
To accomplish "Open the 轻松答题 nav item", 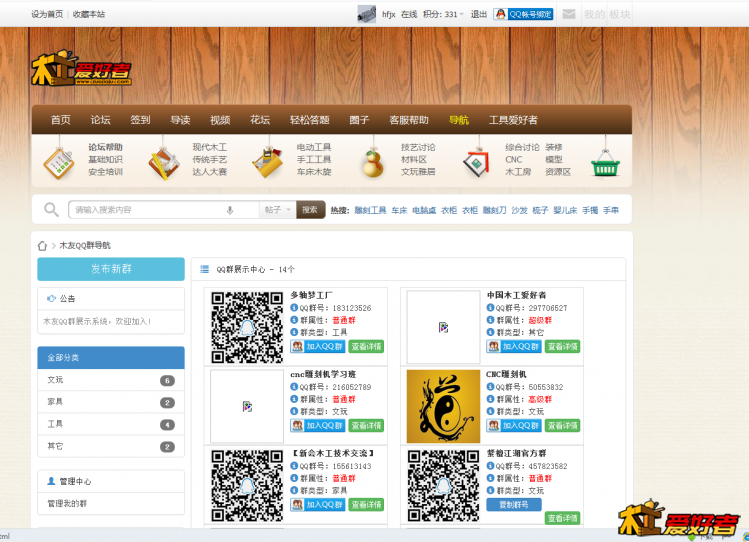I will click(x=310, y=120).
